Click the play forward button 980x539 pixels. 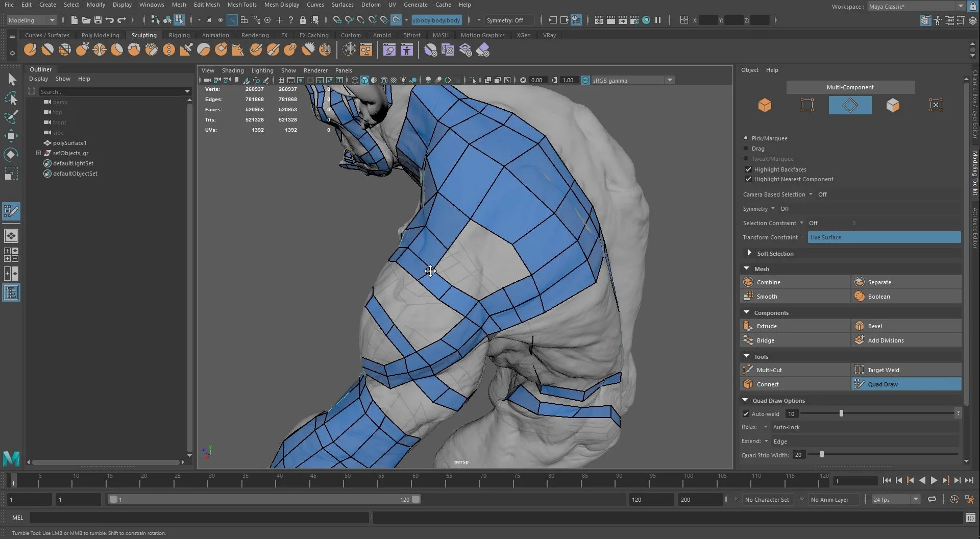click(934, 480)
